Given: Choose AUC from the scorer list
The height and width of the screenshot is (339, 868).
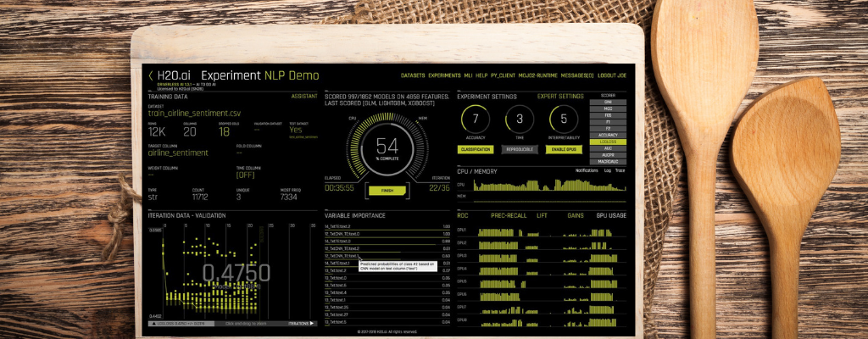Looking at the screenshot, I should [x=607, y=147].
